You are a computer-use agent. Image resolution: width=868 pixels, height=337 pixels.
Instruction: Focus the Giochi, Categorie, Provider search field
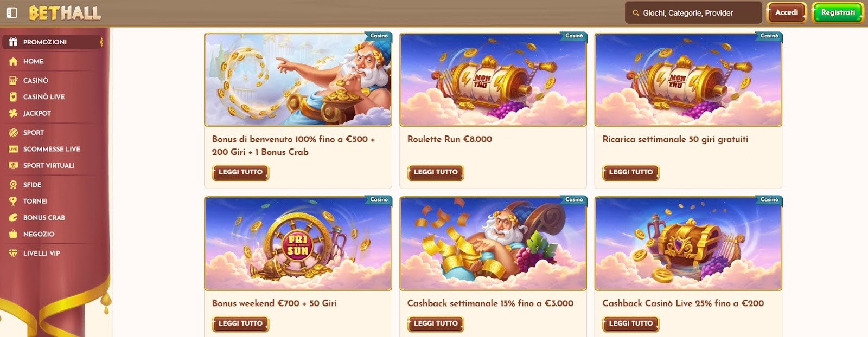[693, 13]
